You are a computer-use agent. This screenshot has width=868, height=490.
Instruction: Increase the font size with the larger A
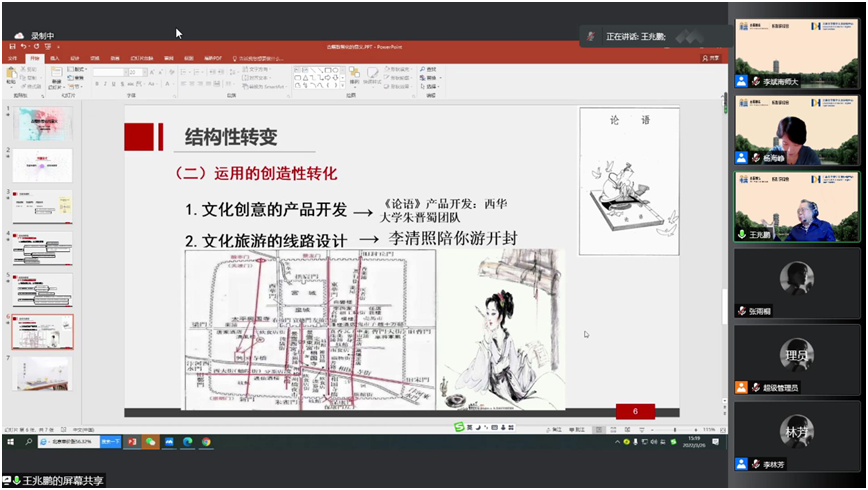[152, 73]
